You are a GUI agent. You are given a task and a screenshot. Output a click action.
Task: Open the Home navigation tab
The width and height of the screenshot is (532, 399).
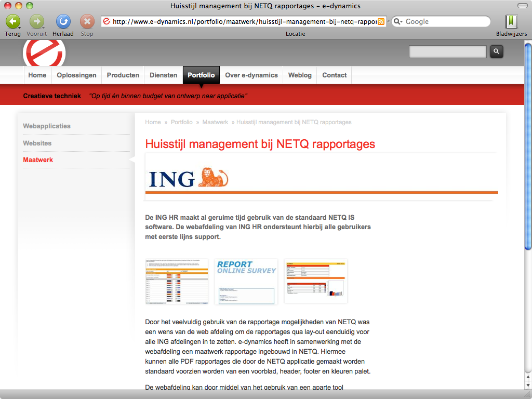tap(37, 75)
